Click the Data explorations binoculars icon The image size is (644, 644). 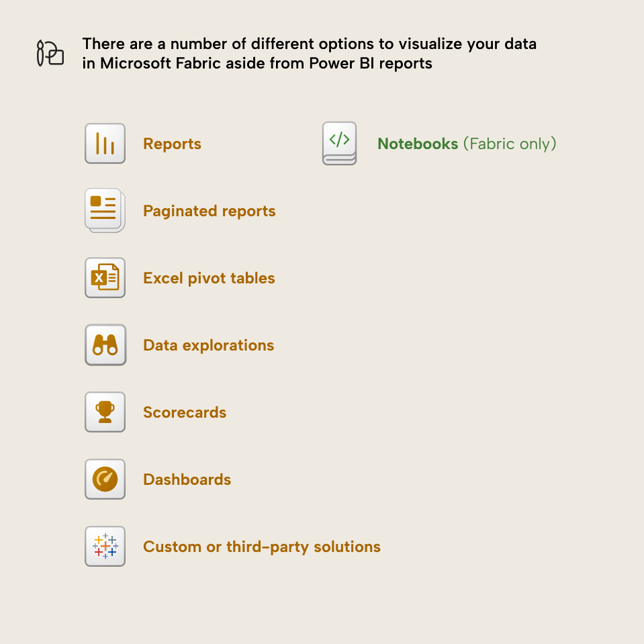coord(105,344)
